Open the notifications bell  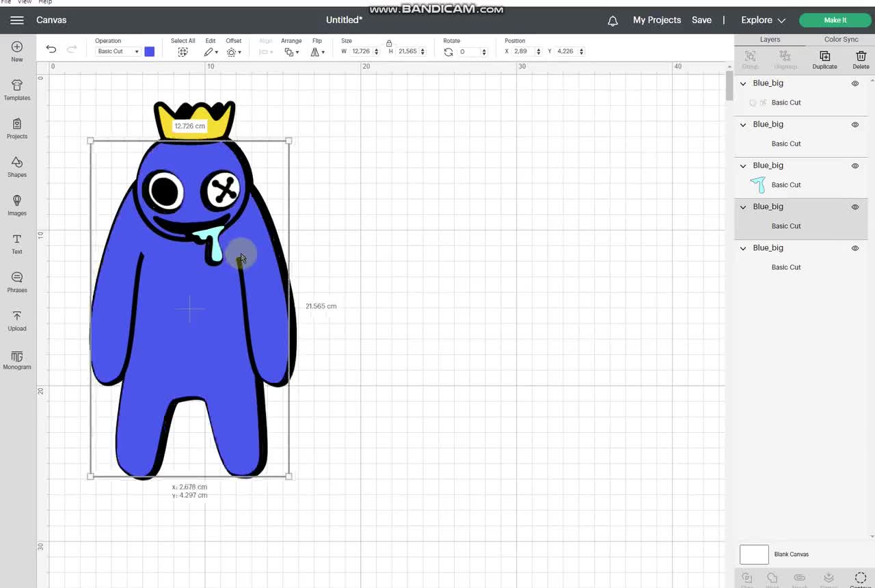click(x=613, y=21)
